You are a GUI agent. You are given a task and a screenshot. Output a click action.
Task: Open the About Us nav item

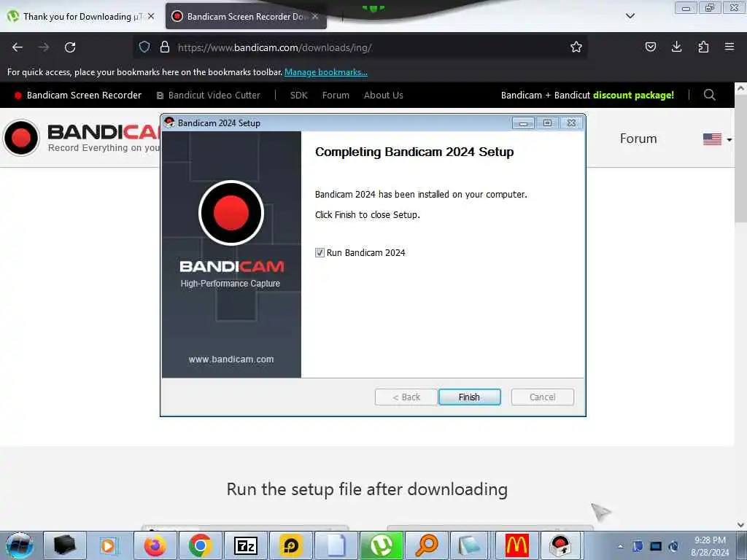(x=384, y=96)
